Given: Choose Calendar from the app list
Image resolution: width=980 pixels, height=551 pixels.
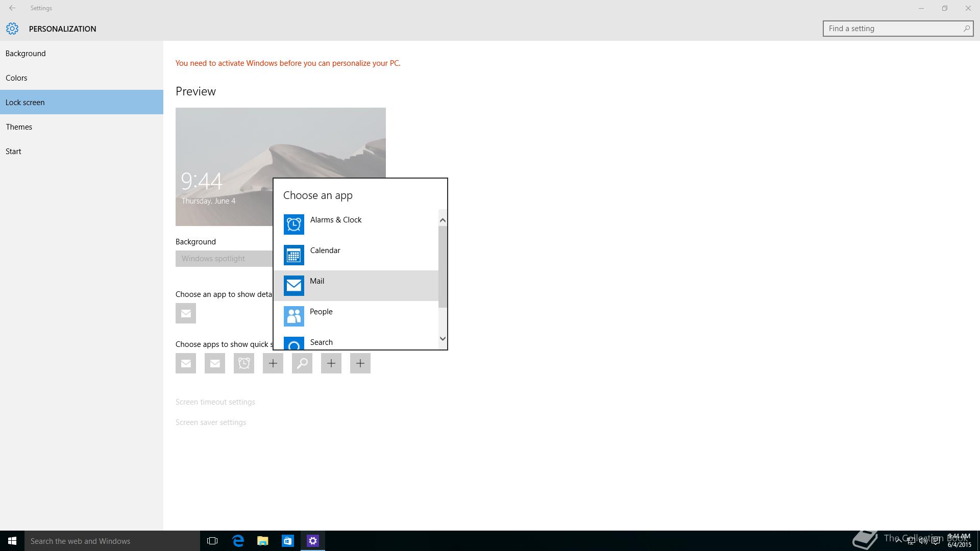Looking at the screenshot, I should tap(356, 255).
